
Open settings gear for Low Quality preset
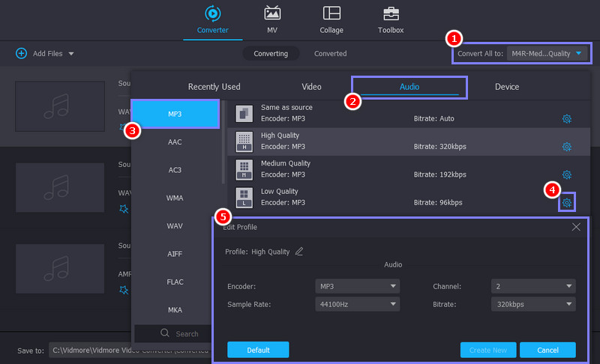567,203
